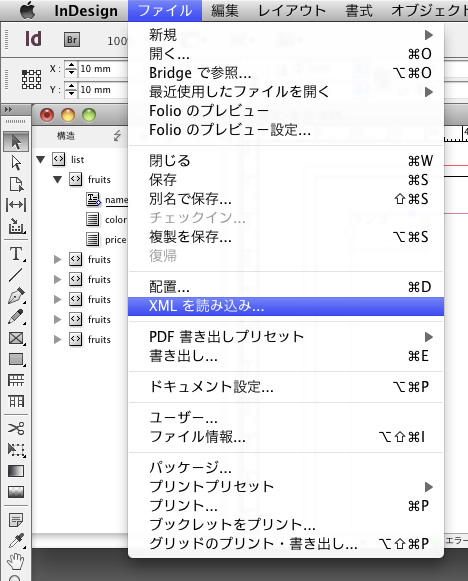468x581 pixels.
Task: Select the Direct Selection tool
Action: point(16,163)
